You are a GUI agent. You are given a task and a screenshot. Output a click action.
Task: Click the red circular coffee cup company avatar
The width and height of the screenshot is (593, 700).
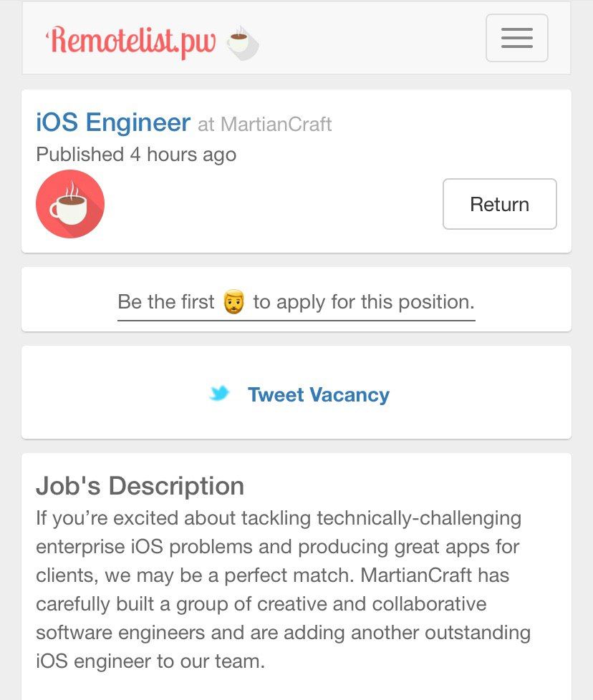70,204
